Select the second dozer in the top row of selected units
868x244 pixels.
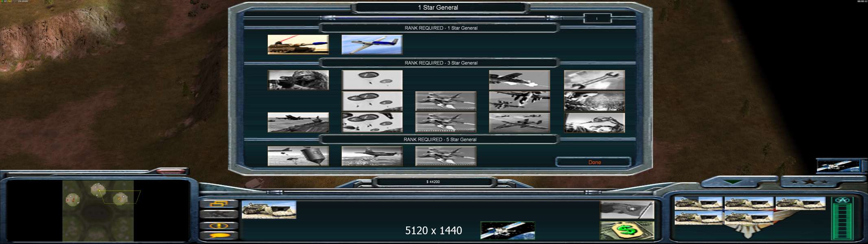click(749, 203)
